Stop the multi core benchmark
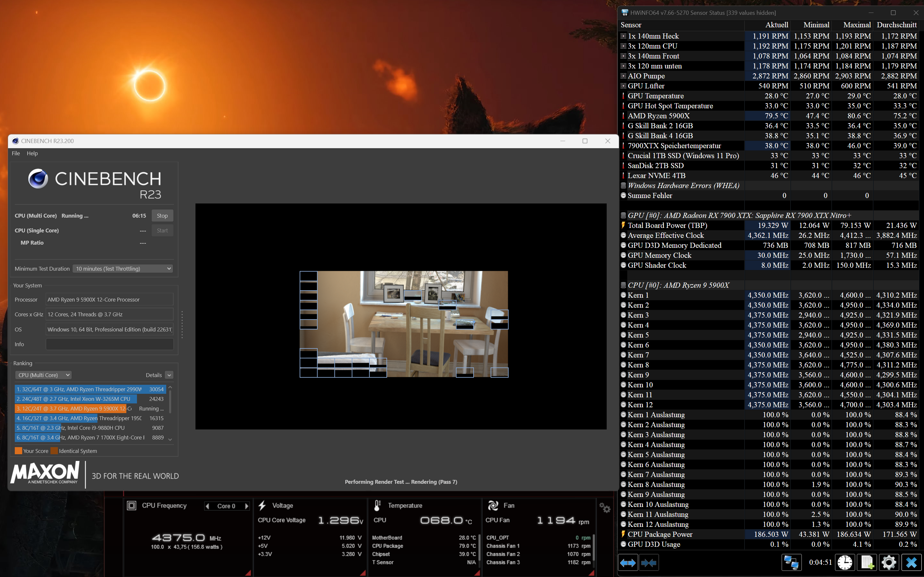 pos(162,216)
